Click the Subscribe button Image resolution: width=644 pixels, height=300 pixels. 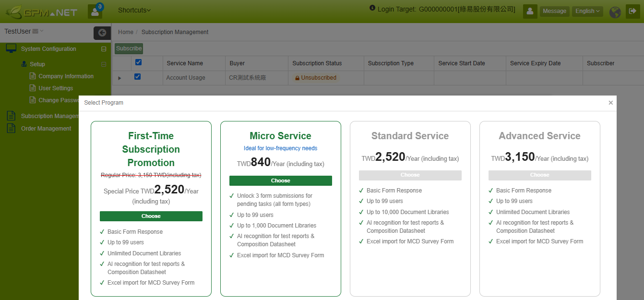[129, 48]
